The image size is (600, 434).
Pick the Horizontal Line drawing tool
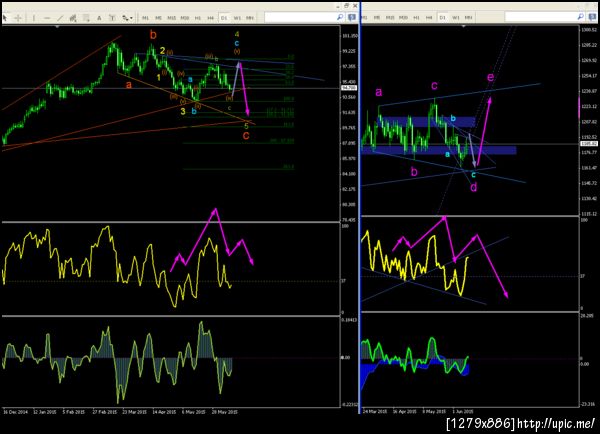pyautogui.click(x=47, y=18)
